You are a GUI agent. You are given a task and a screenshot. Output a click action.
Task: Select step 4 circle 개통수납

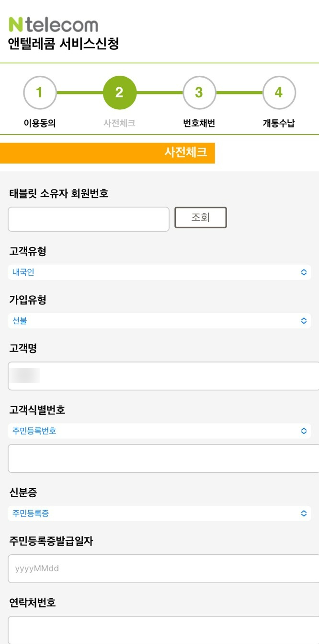[x=279, y=93]
